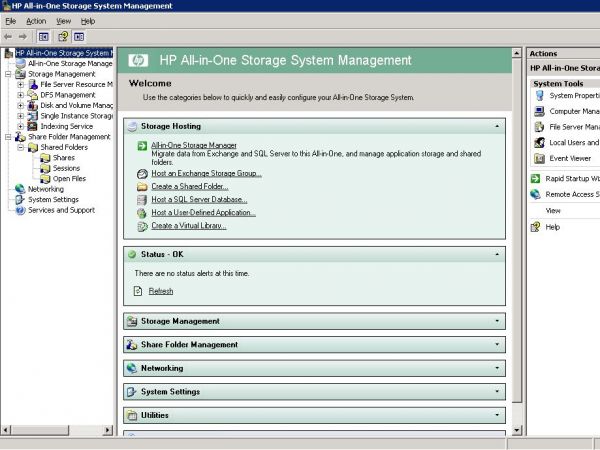The image size is (600, 450).
Task: Click the Back arrow in the toolbar
Action: 8,36
